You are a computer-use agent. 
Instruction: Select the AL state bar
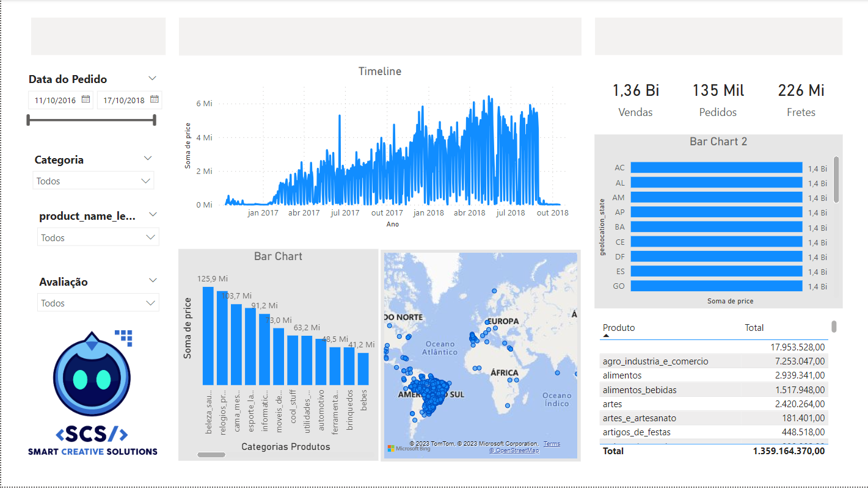716,182
